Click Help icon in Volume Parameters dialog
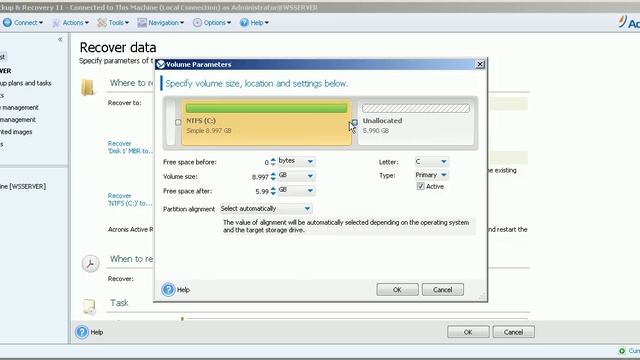The width and height of the screenshot is (640, 360). [x=168, y=289]
